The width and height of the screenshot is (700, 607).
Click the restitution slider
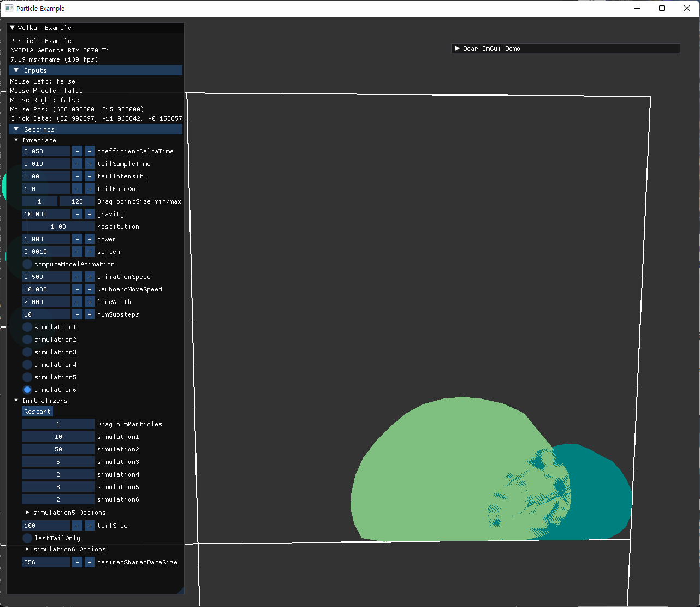point(58,227)
